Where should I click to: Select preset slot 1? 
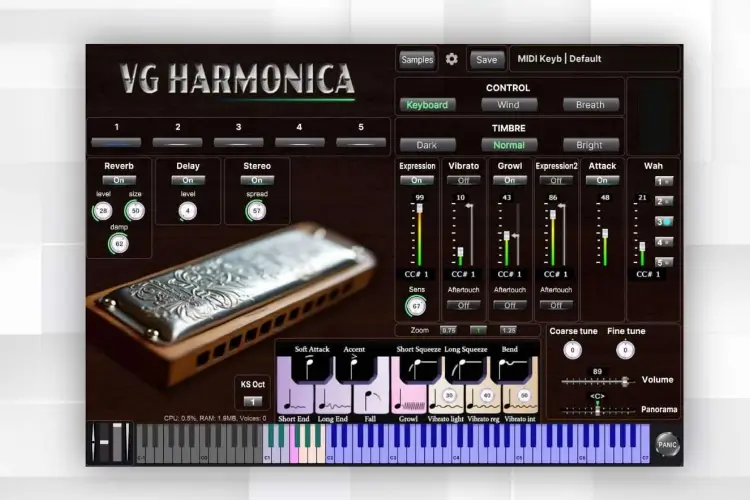(x=116, y=143)
